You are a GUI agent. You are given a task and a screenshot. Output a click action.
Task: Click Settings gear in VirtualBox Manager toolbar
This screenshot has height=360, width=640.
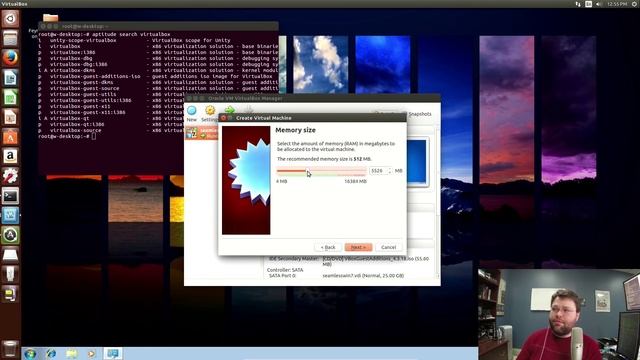tap(210, 113)
